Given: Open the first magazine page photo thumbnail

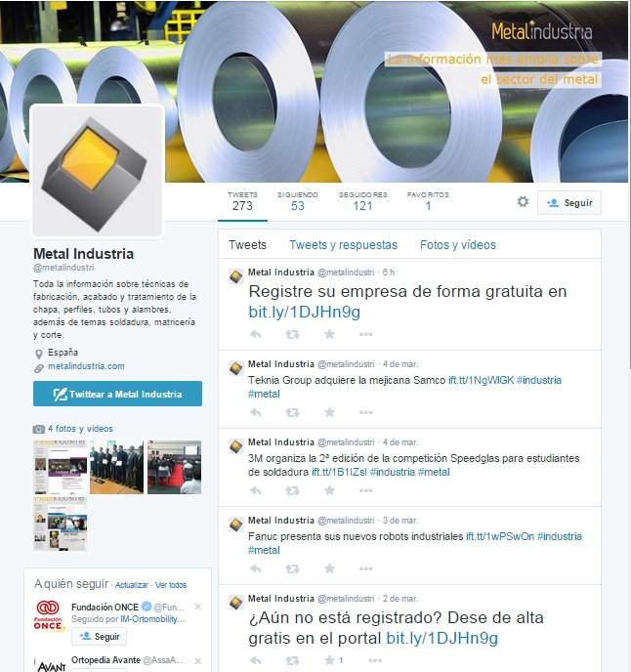Looking at the screenshot, I should 60,467.
